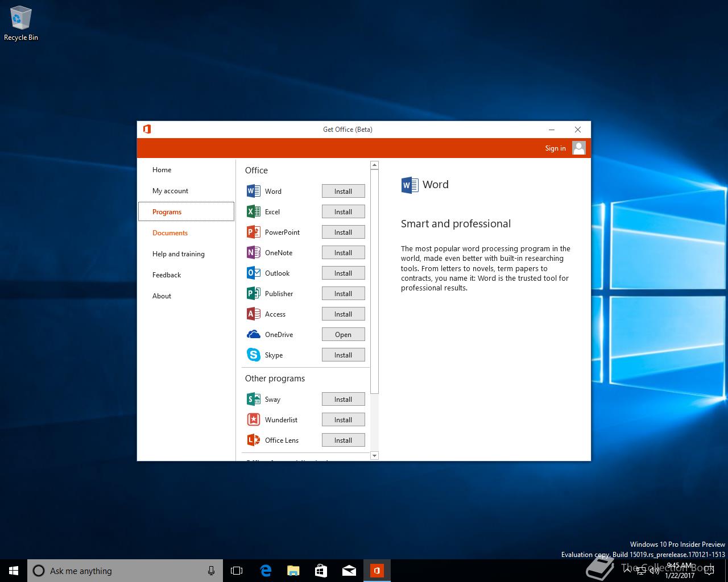Click the Wunderlist icon
The image size is (728, 582).
[253, 420]
